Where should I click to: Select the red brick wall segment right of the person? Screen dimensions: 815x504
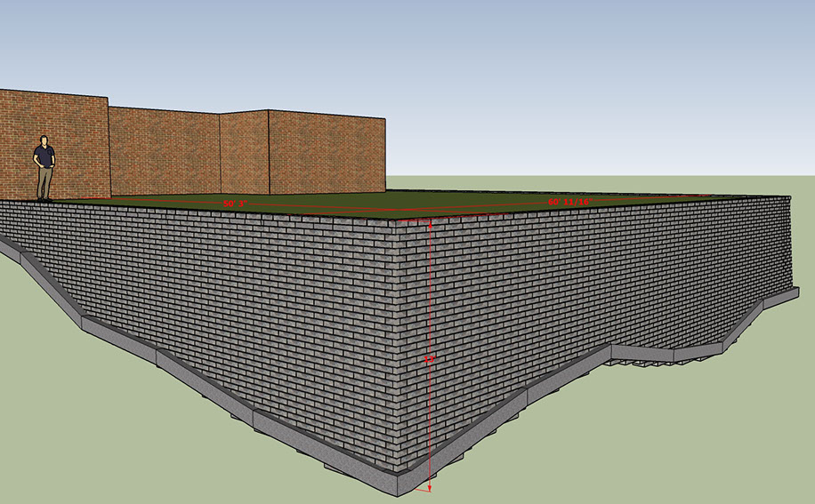165,151
